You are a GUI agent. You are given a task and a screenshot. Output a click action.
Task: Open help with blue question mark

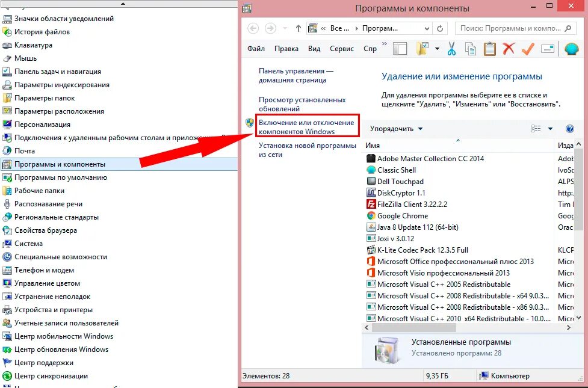[x=569, y=129]
